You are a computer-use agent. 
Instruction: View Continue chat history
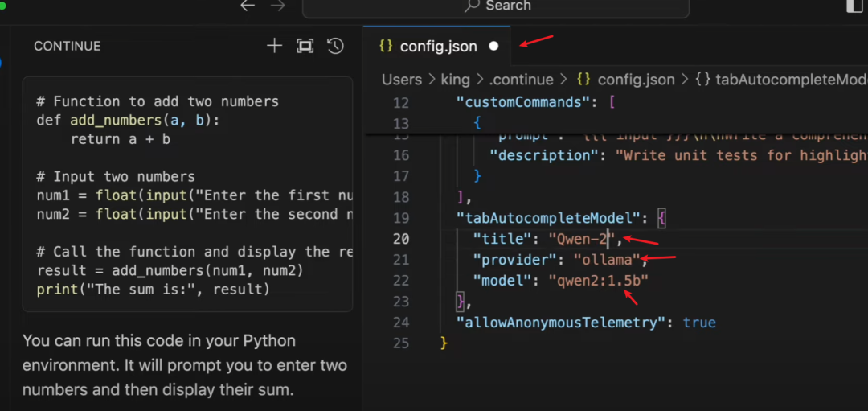[336, 46]
